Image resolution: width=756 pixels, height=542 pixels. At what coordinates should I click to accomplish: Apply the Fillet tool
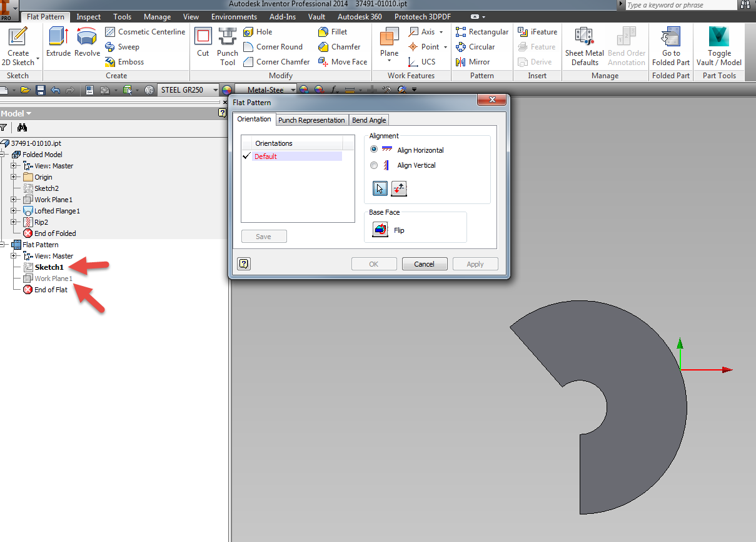pos(333,31)
